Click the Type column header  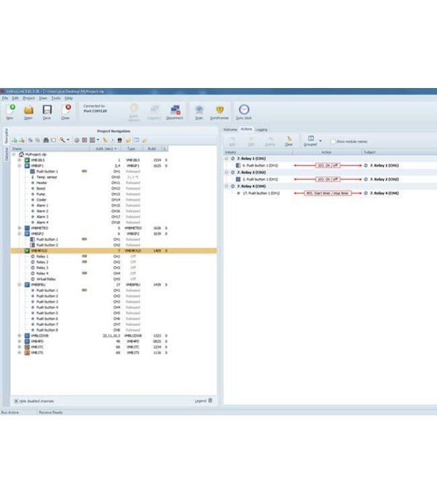tap(131, 149)
